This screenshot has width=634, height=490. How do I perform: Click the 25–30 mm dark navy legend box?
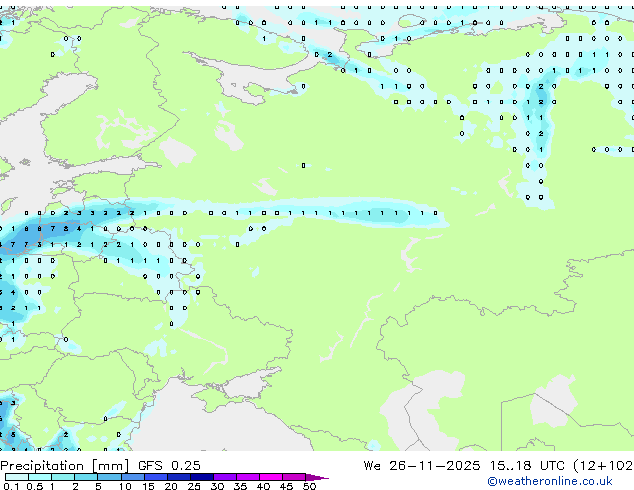pos(201,477)
